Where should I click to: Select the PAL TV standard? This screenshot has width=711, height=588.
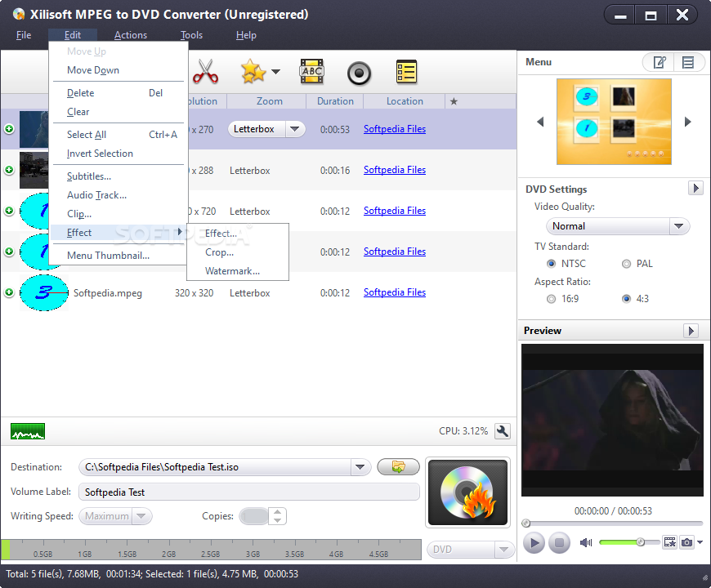click(x=626, y=264)
